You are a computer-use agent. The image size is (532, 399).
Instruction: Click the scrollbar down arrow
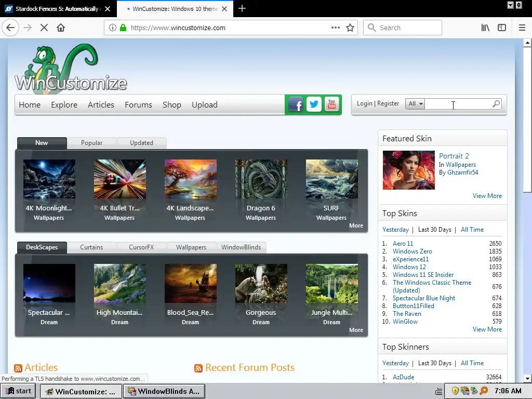click(x=527, y=379)
